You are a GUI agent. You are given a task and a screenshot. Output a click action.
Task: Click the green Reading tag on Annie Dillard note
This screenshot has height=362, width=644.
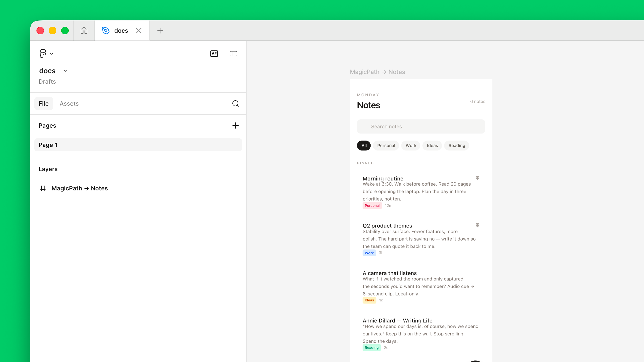click(x=372, y=348)
